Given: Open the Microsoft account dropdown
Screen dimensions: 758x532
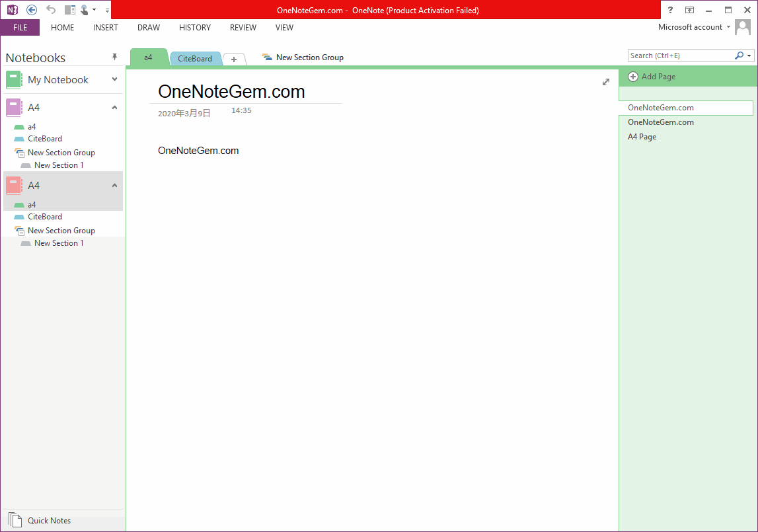Looking at the screenshot, I should tap(694, 27).
